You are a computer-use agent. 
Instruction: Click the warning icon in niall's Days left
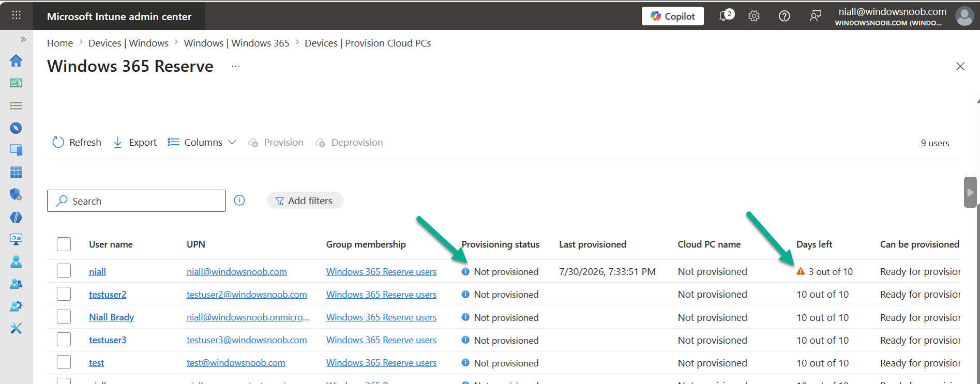(x=801, y=271)
